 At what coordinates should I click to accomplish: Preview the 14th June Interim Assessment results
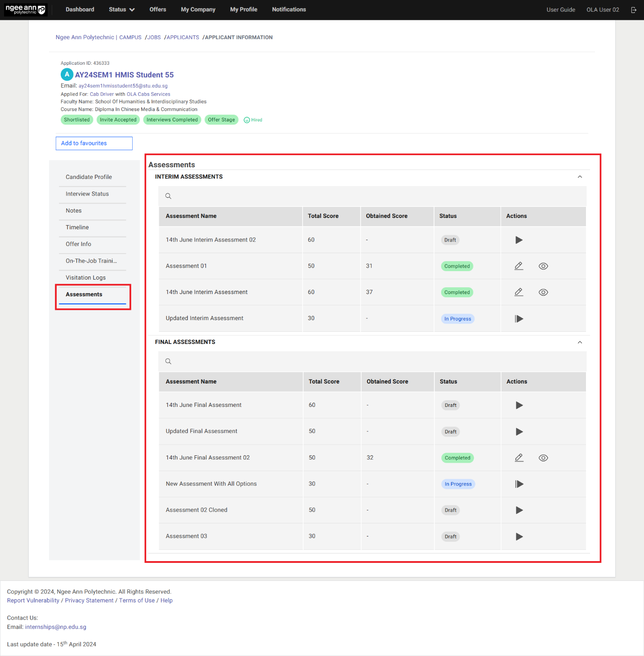(x=543, y=292)
